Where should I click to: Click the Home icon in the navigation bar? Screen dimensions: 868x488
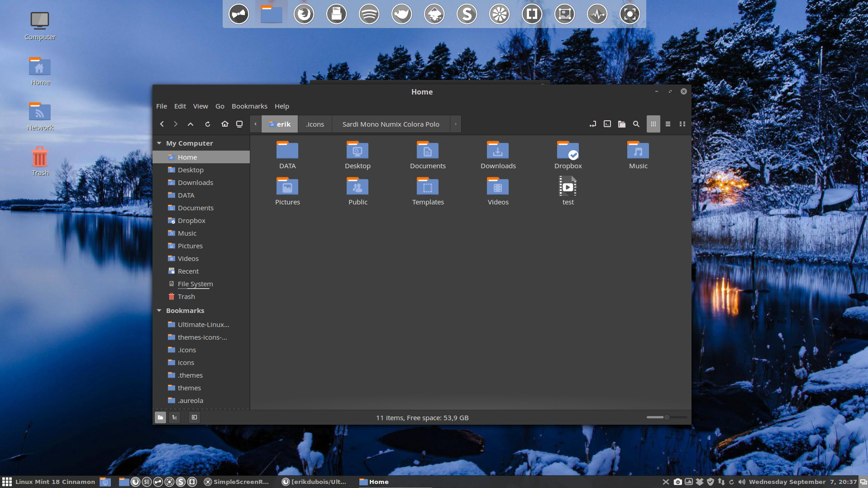coord(225,123)
